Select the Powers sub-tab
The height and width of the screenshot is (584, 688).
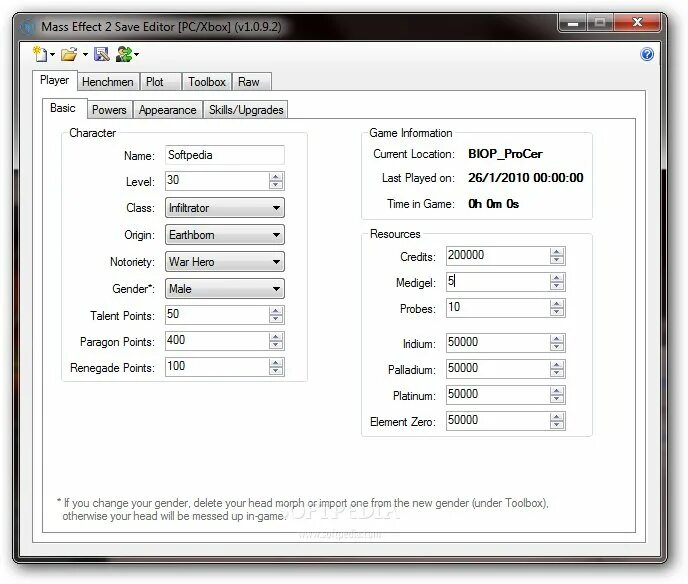(109, 110)
